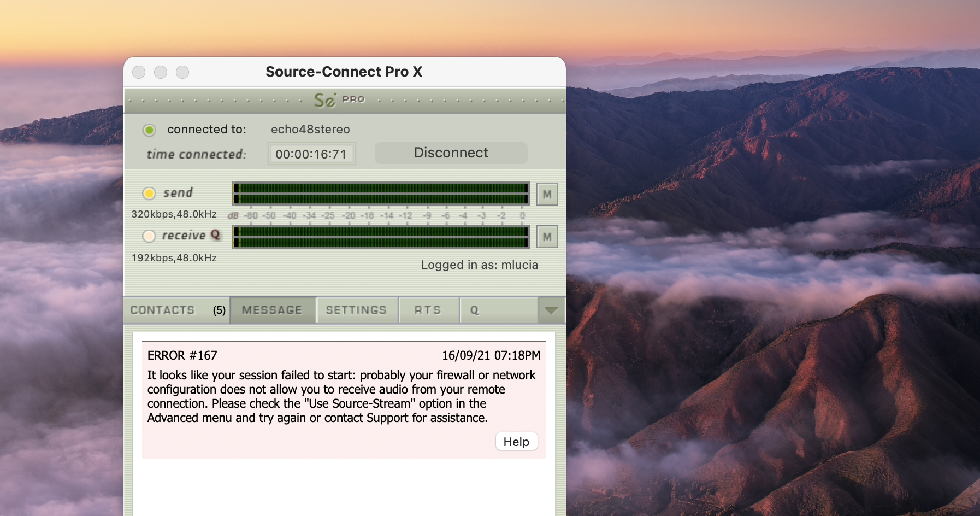Click the green connection status indicator
This screenshot has height=516, width=980.
(x=149, y=130)
